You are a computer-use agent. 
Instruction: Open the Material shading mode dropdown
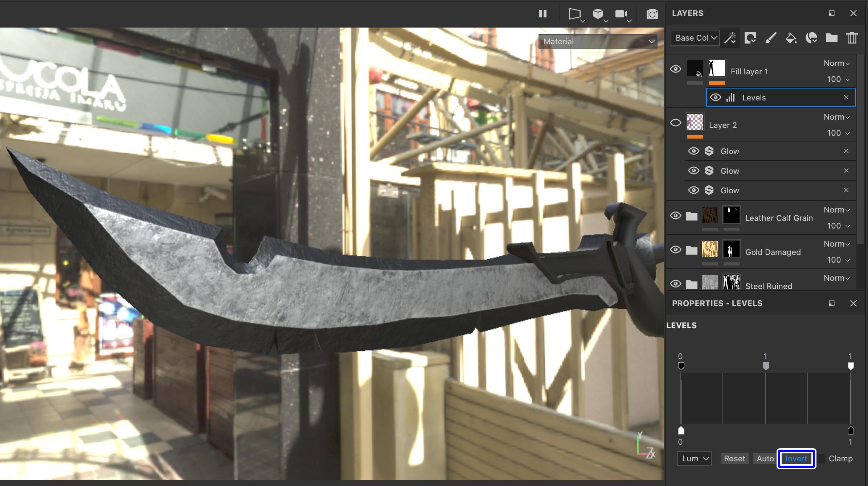pyautogui.click(x=597, y=41)
